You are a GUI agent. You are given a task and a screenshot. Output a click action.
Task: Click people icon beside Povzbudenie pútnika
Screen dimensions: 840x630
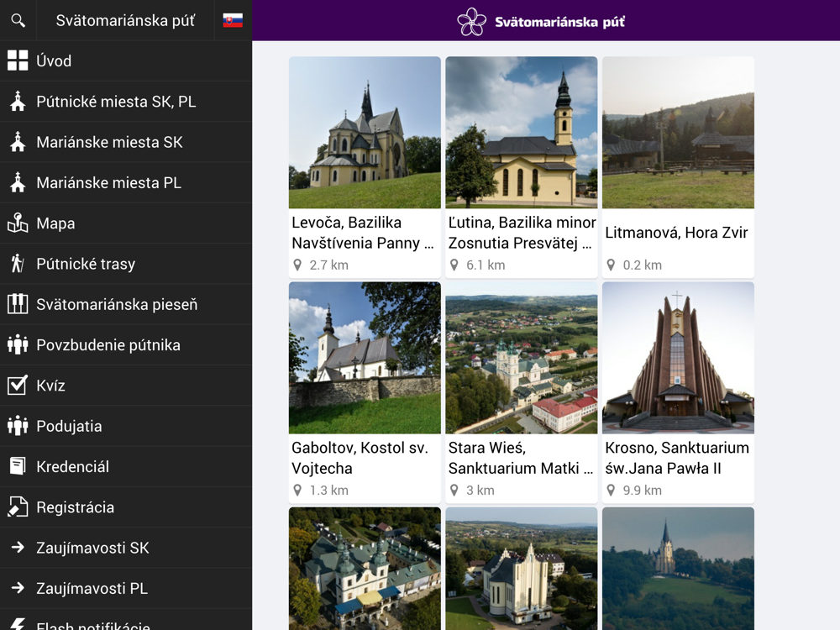point(18,344)
